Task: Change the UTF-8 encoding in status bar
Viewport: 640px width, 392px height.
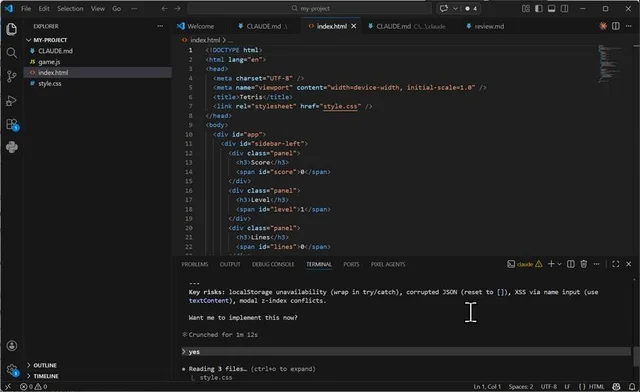Action: tap(549, 386)
